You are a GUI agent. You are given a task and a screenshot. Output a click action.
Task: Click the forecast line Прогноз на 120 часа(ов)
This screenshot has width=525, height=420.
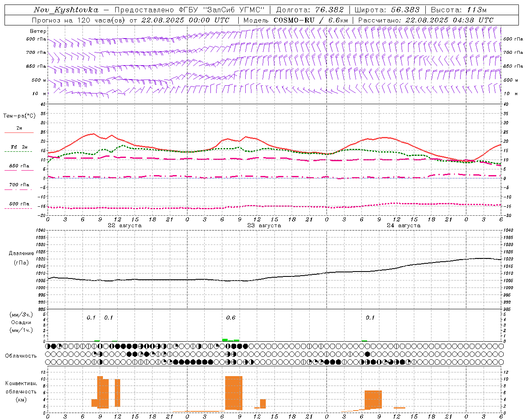click(79, 20)
